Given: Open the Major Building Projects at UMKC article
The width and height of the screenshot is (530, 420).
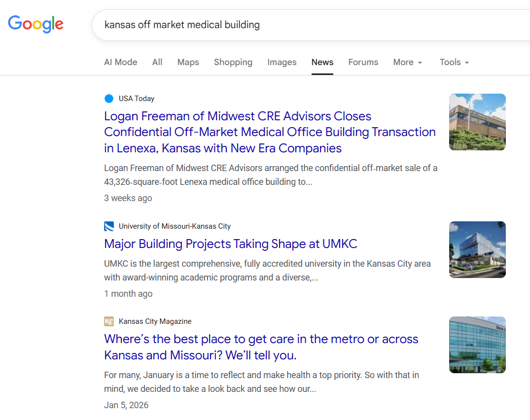Looking at the screenshot, I should 231,244.
